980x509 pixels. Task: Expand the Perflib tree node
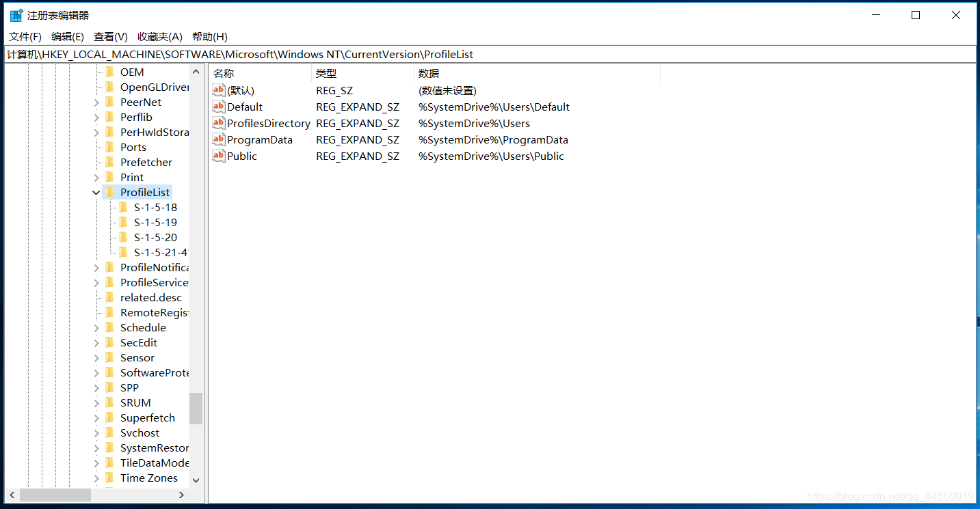click(96, 118)
